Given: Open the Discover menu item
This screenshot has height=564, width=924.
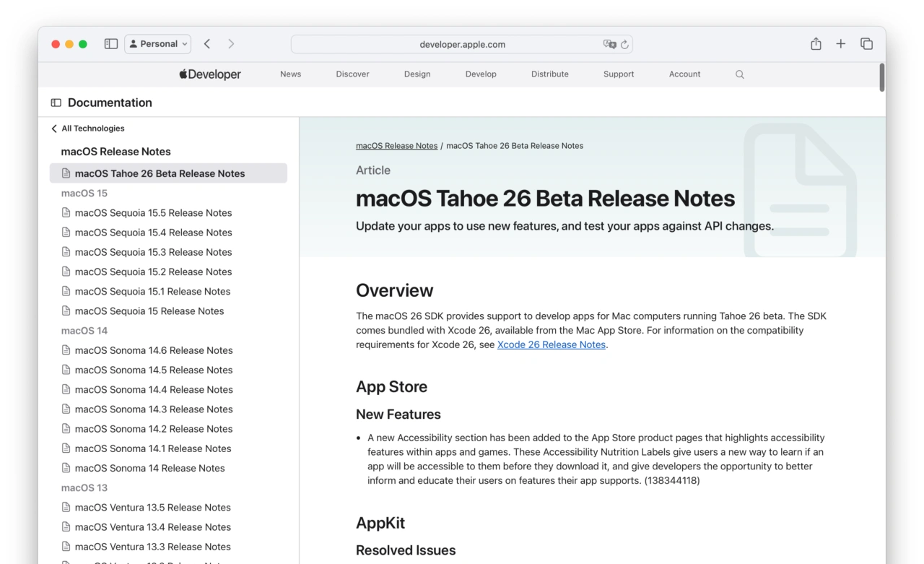Looking at the screenshot, I should coord(352,74).
